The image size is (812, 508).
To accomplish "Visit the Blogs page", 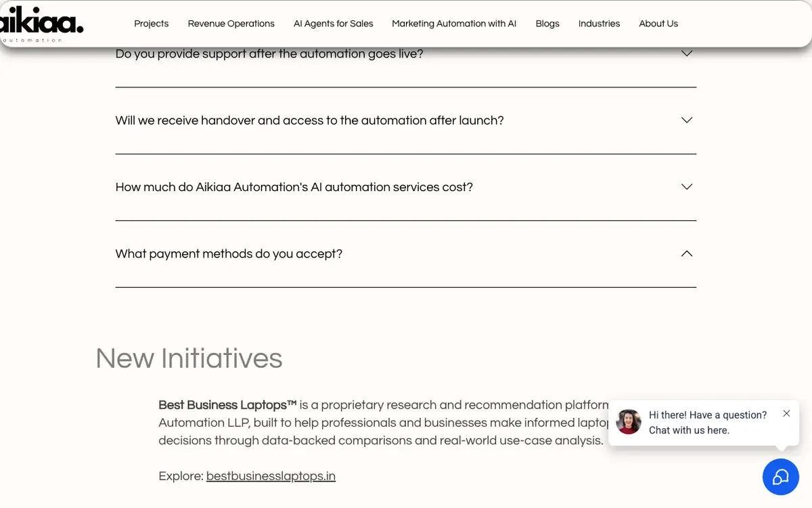I will 547,24.
